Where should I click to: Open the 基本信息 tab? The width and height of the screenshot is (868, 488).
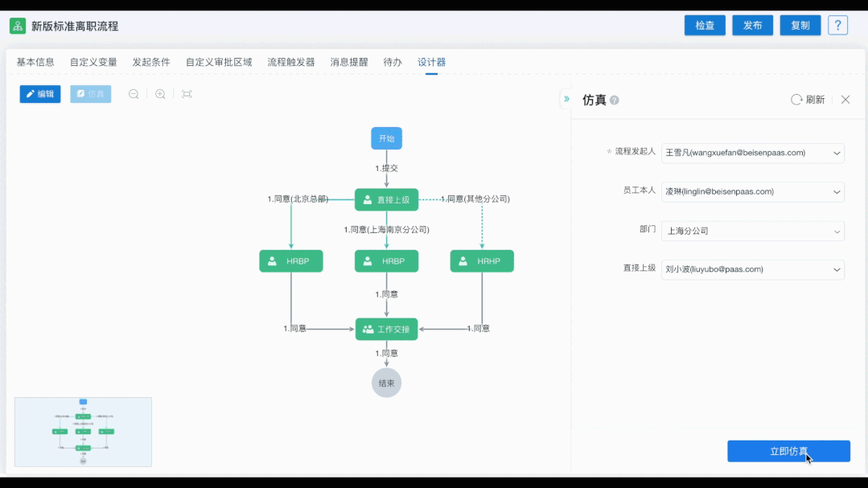[x=35, y=62]
